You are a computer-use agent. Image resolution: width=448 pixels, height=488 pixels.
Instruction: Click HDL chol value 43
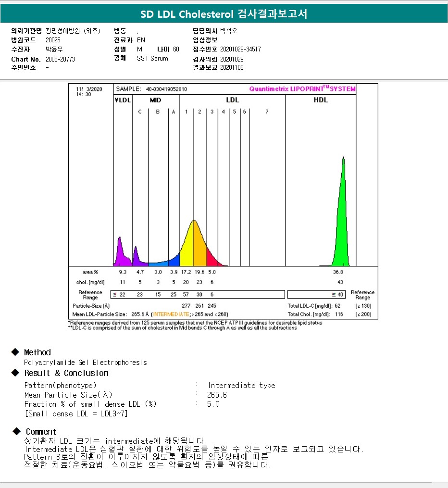point(340,282)
